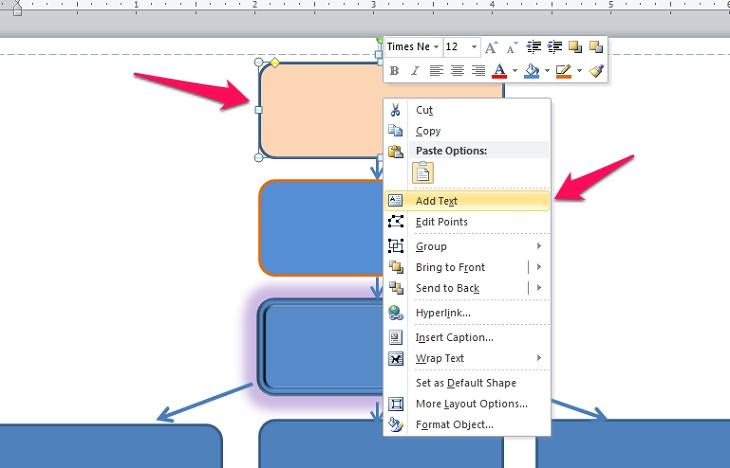This screenshot has height=468, width=730.
Task: Click the Grow Font icon
Action: click(491, 47)
